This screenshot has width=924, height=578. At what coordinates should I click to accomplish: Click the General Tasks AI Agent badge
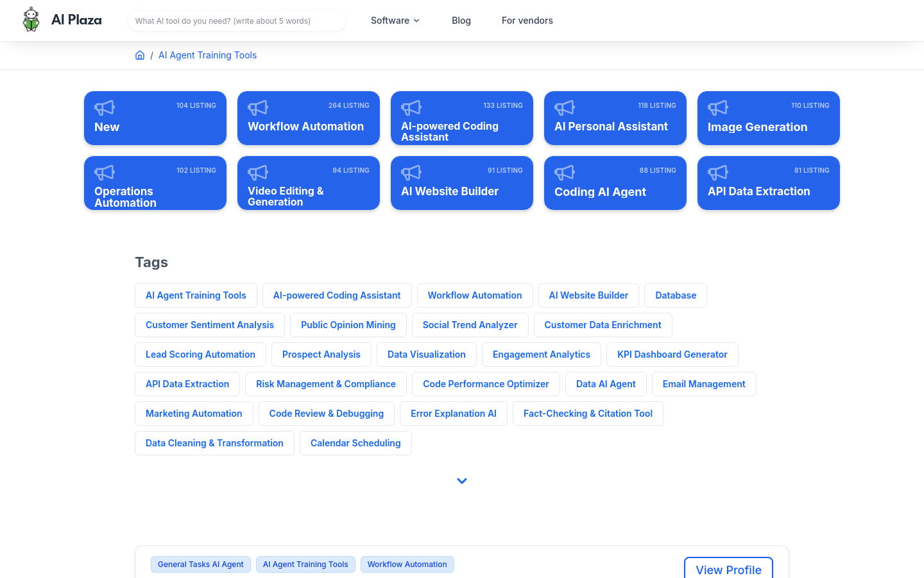coord(201,565)
